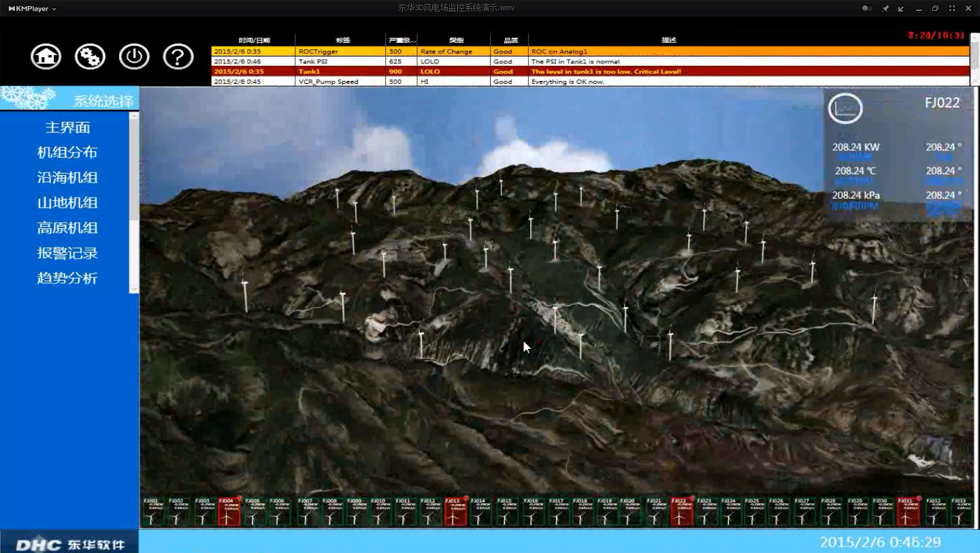Open settings via the gears icon
The height and width of the screenshot is (553, 980).
tap(90, 57)
